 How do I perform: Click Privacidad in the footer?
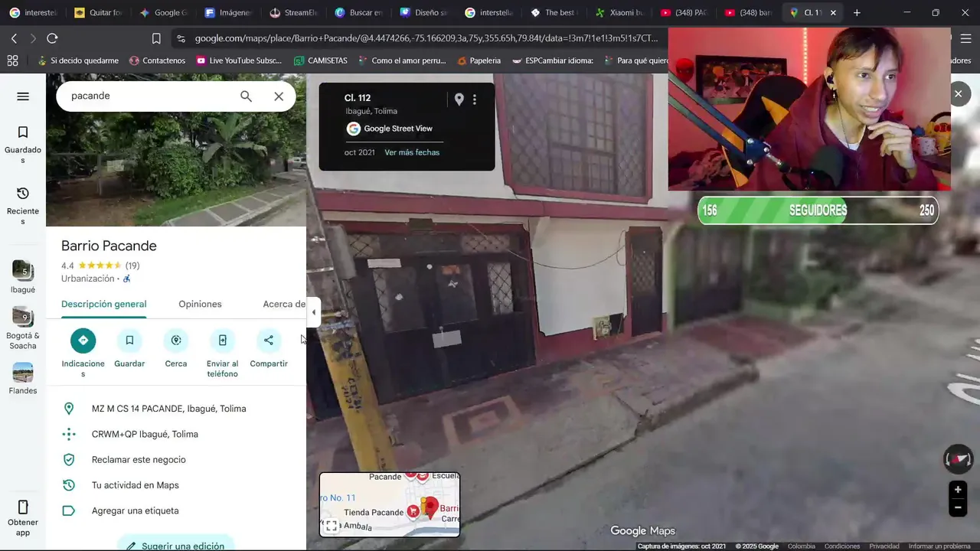coord(884,546)
